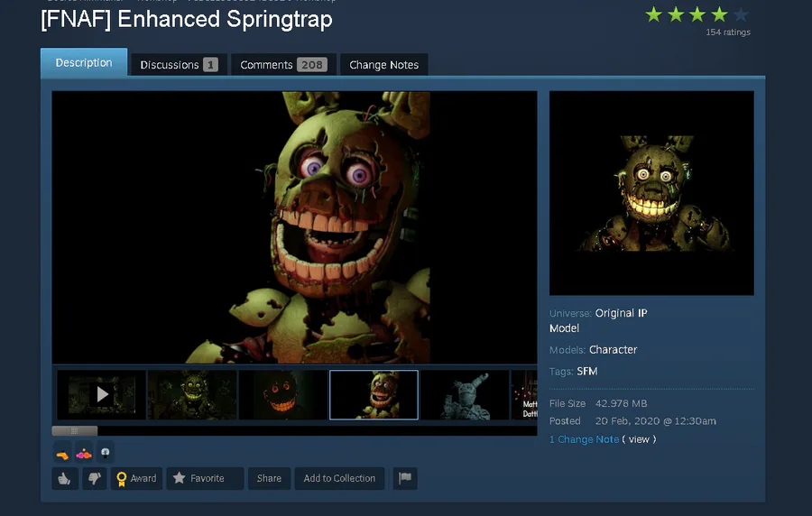812x516 pixels.
Task: Click the report flag icon
Action: 405,478
